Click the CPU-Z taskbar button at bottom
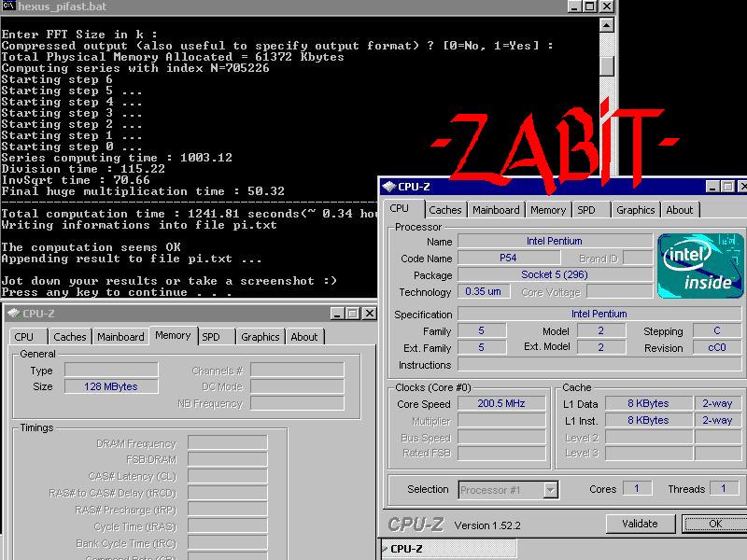Image resolution: width=747 pixels, height=560 pixels. click(x=449, y=549)
